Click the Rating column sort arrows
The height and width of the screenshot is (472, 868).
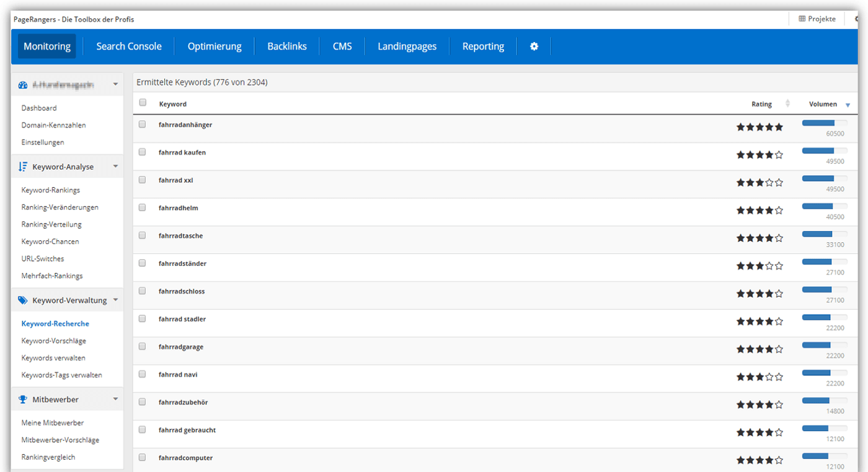788,104
